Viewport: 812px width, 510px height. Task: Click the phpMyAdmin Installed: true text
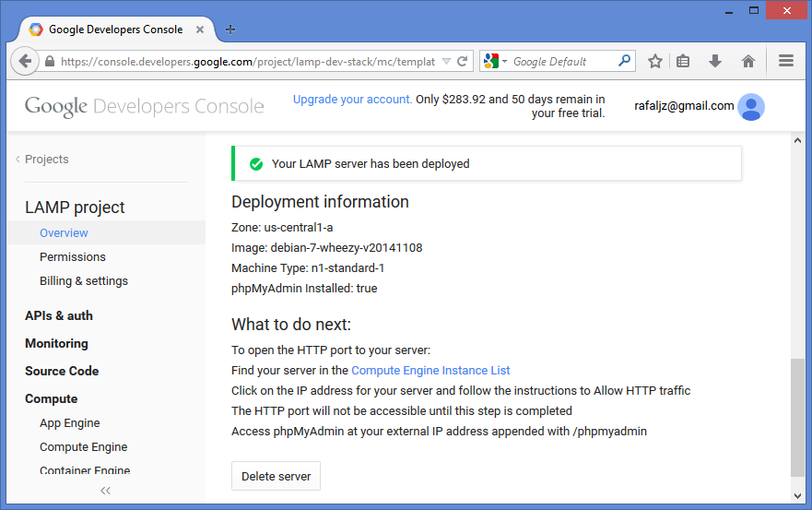(304, 288)
